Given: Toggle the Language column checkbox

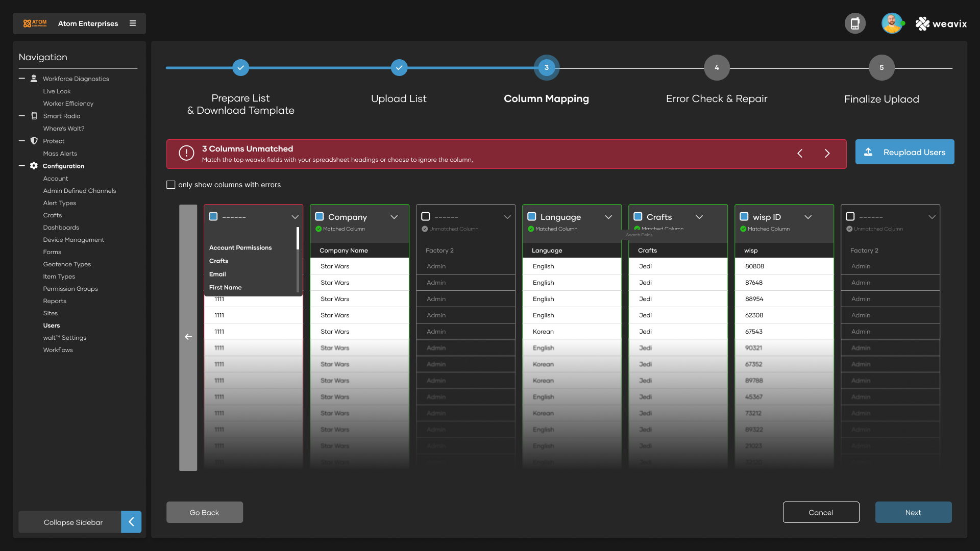Looking at the screenshot, I should pyautogui.click(x=532, y=216).
